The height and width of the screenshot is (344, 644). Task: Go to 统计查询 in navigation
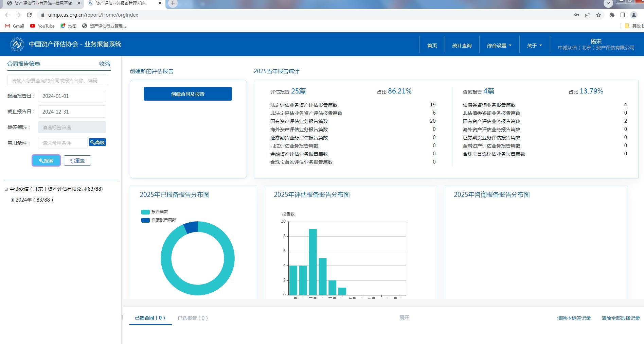click(x=462, y=46)
